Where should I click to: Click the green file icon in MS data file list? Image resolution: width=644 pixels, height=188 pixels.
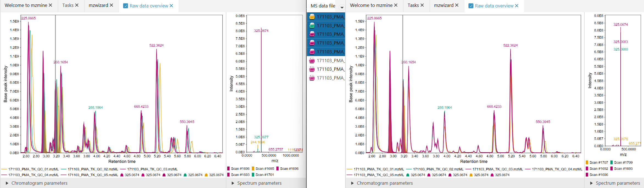(312, 26)
